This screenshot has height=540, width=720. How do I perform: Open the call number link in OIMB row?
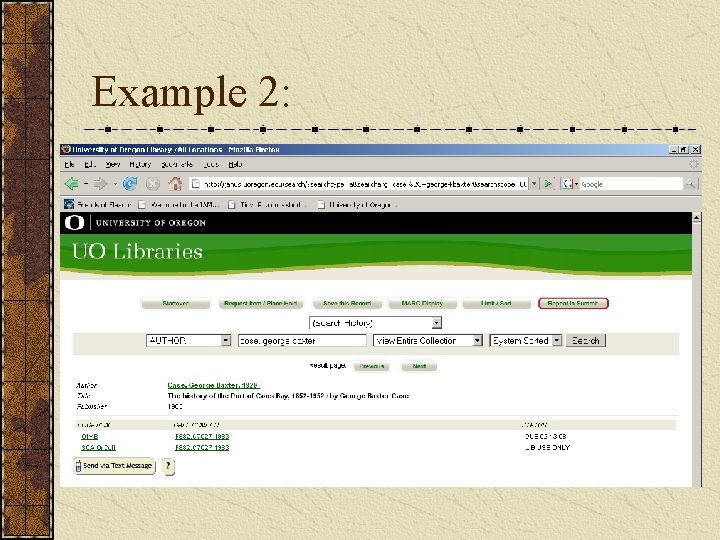tap(202, 437)
